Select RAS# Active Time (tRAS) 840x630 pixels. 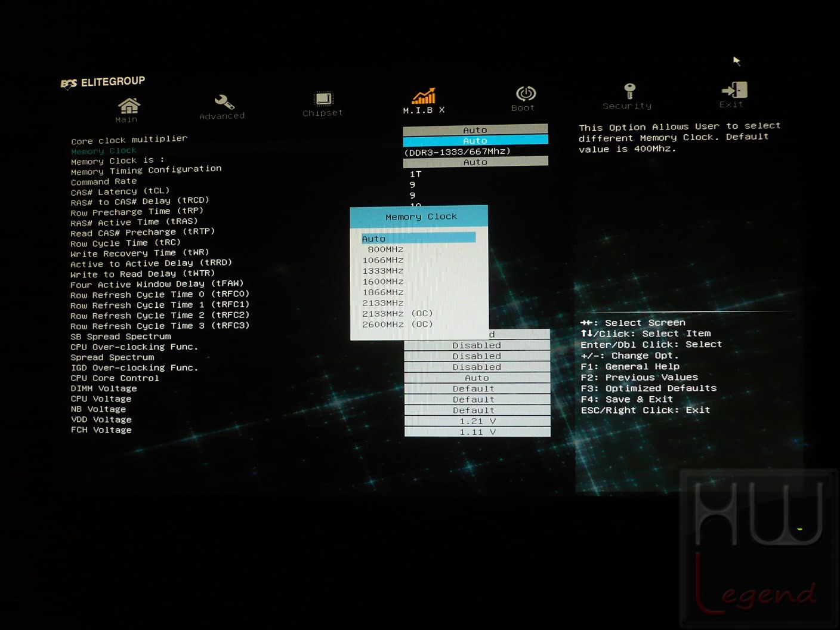pyautogui.click(x=134, y=222)
